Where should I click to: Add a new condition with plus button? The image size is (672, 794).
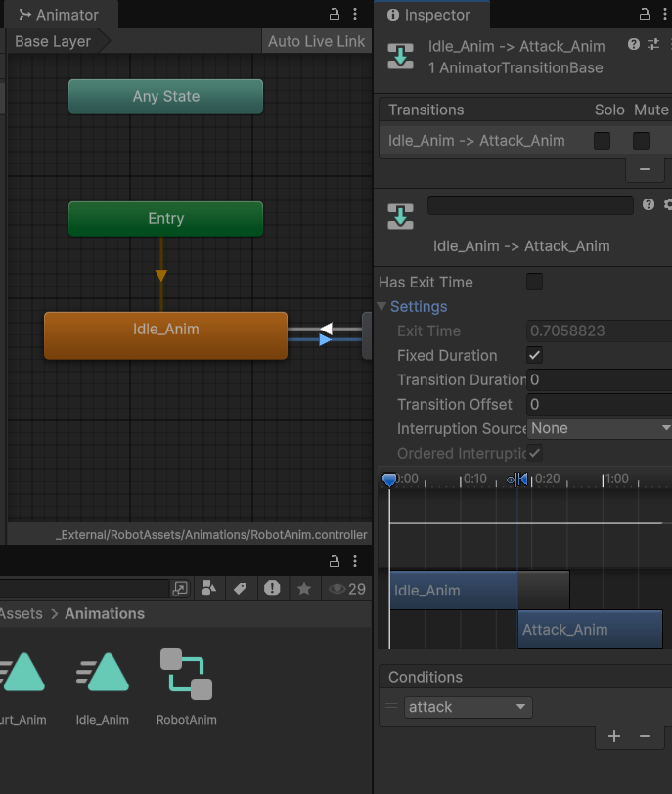[x=614, y=736]
